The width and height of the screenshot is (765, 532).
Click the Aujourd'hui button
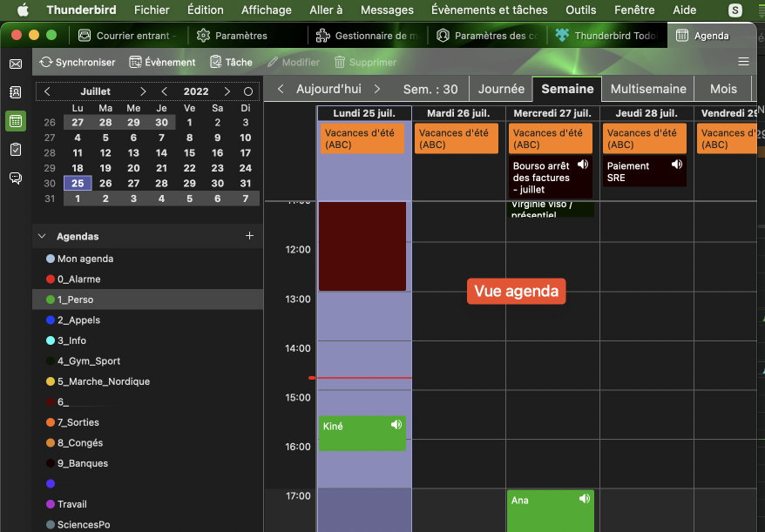coord(328,89)
